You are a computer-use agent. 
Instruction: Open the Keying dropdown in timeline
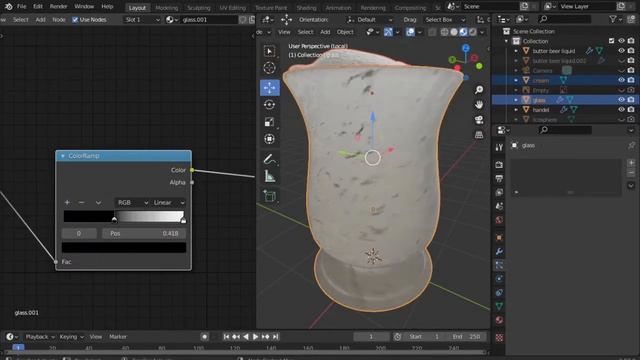[71, 337]
